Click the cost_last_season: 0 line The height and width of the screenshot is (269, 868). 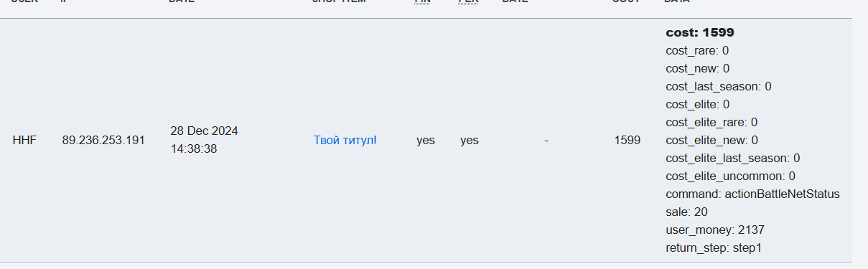pos(719,87)
